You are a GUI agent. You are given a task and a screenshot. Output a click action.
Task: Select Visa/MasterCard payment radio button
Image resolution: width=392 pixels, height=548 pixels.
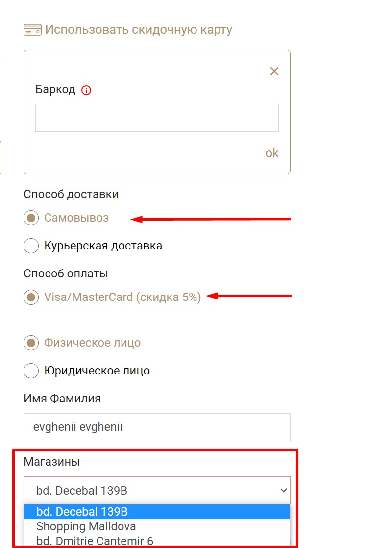(31, 297)
